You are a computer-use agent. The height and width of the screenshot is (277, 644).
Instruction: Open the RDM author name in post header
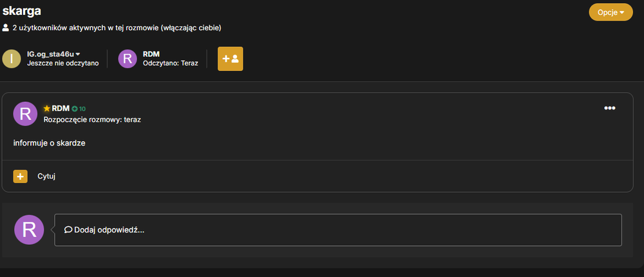coord(61,108)
